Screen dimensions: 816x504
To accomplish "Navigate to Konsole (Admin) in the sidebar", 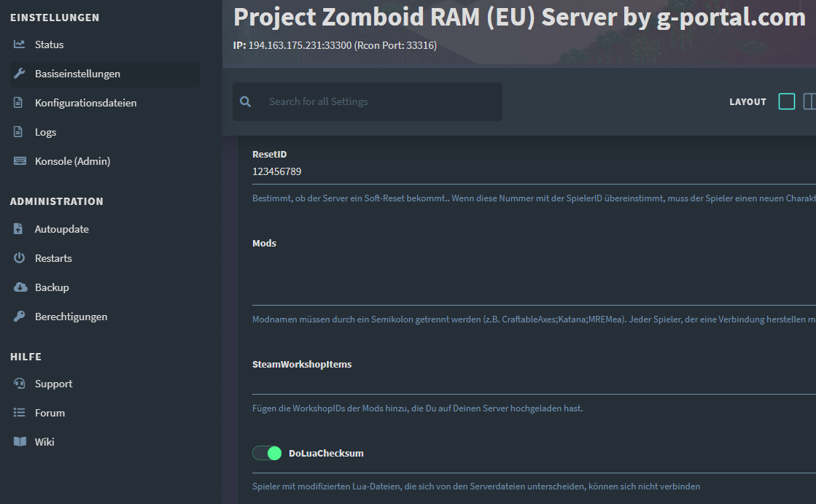I will [x=73, y=160].
